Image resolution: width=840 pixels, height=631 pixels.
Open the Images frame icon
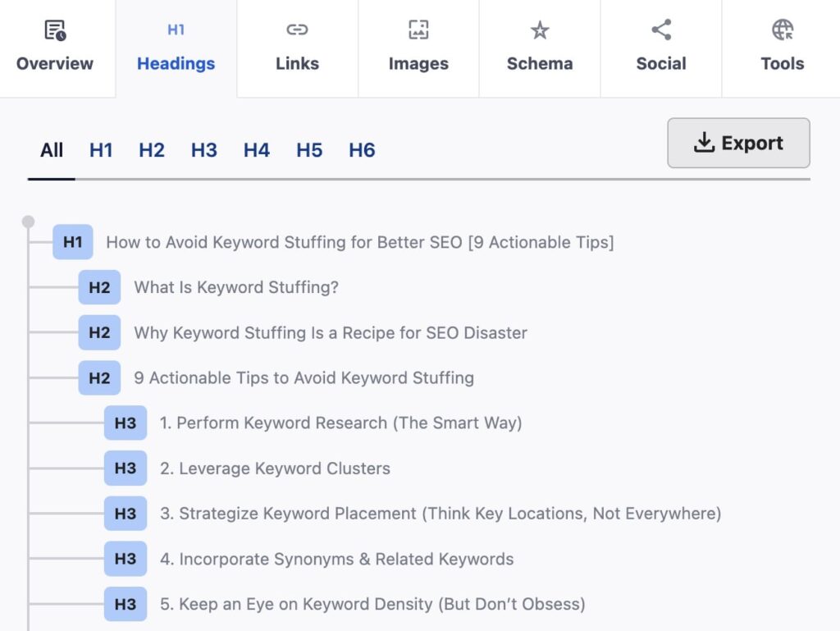pyautogui.click(x=418, y=29)
